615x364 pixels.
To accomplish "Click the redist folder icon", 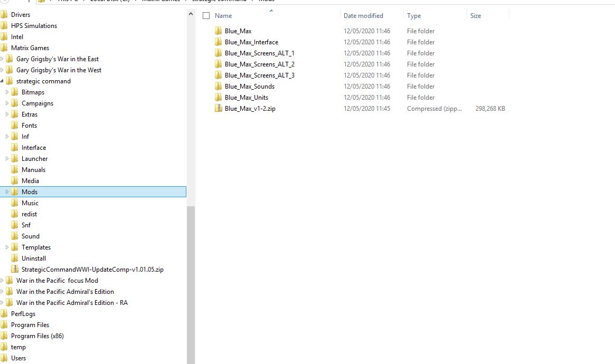I will [14, 214].
